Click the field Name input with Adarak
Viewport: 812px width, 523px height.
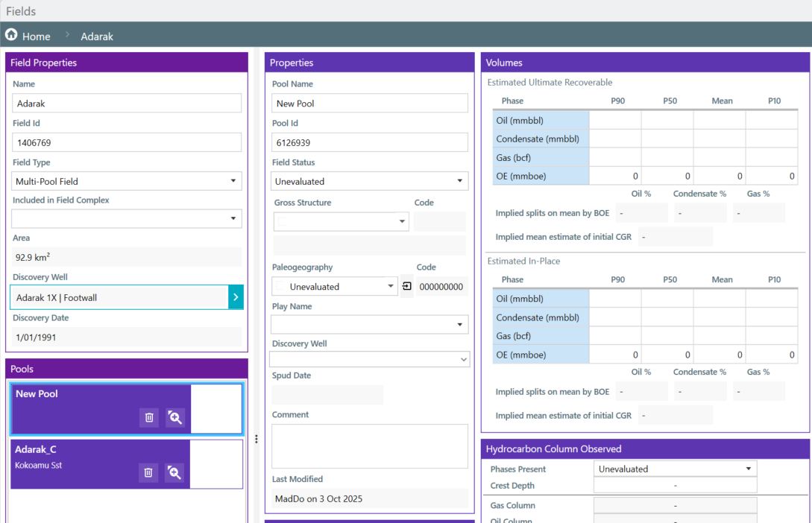(x=126, y=103)
